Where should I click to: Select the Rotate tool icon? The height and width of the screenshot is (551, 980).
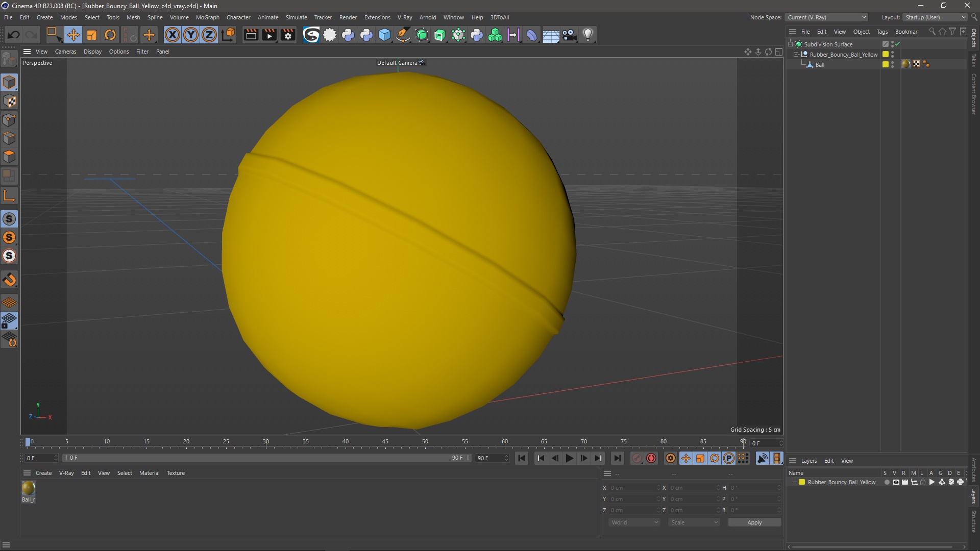[x=110, y=35]
